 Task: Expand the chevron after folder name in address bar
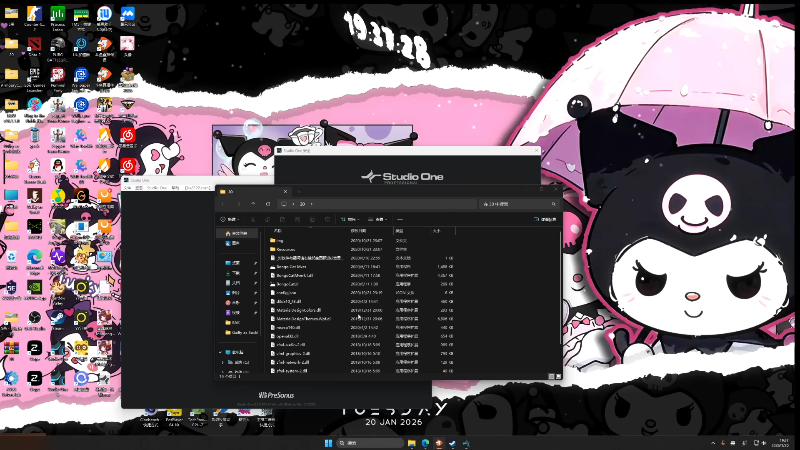[x=311, y=204]
